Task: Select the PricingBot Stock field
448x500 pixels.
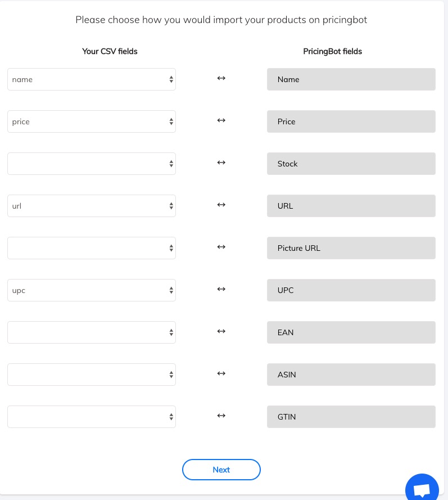Action: [x=351, y=164]
